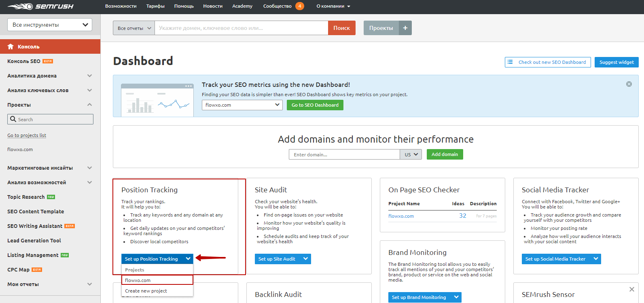644x303 pixels.
Task: Click the plus icon next to Проекты
Action: coord(405,28)
